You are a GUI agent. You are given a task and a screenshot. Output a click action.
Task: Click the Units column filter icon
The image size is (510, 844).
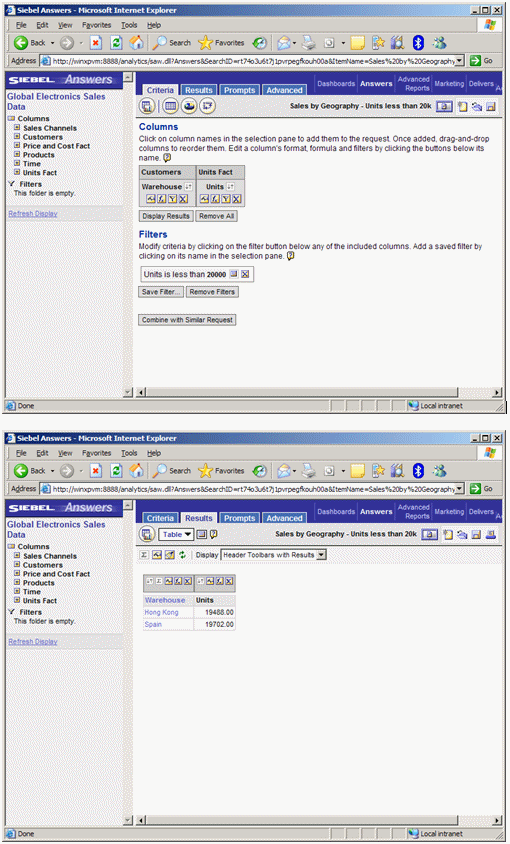226,199
